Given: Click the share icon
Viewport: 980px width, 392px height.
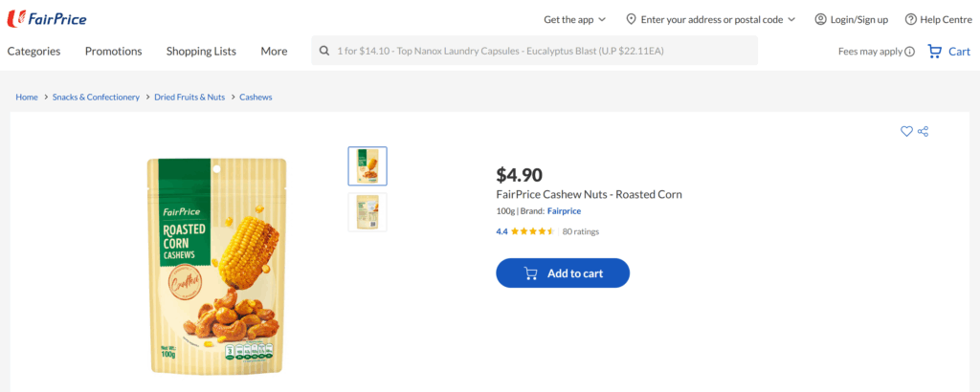Looking at the screenshot, I should coord(924,131).
